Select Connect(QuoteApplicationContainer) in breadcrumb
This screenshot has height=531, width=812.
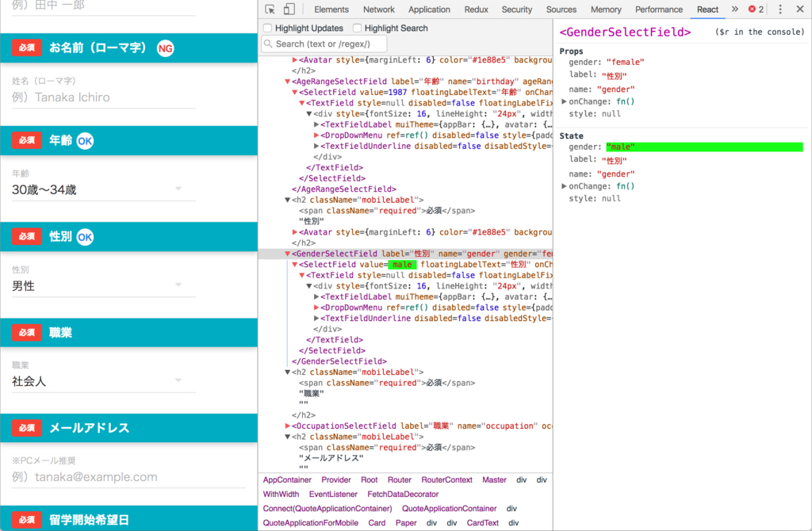point(327,509)
